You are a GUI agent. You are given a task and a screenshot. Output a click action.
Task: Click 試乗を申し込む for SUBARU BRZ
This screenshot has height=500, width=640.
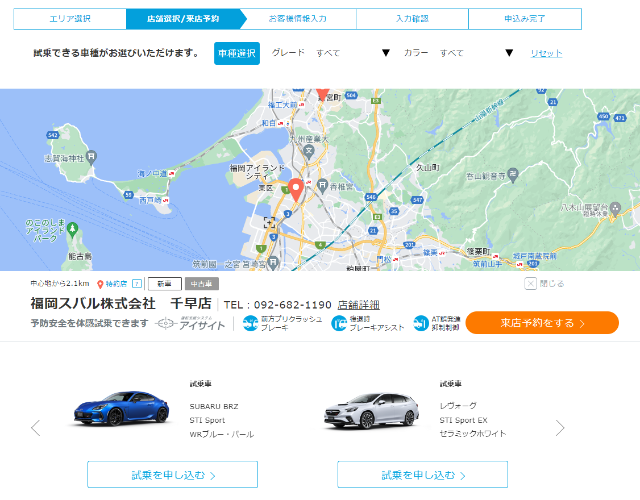click(172, 475)
